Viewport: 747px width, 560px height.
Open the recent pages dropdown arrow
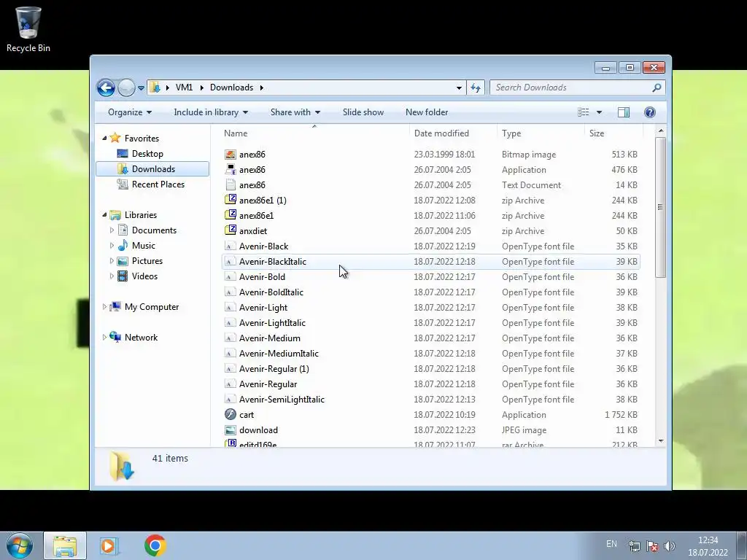tap(141, 88)
